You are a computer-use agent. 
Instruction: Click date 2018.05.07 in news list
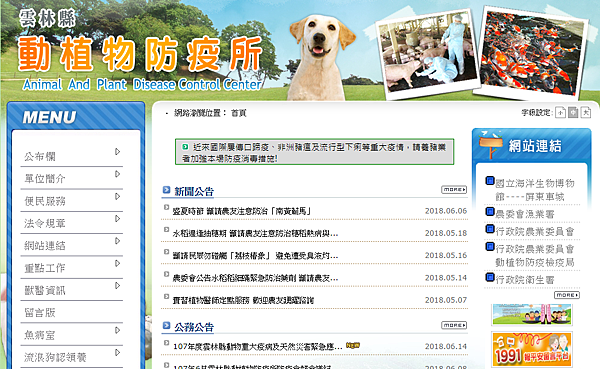446,300
